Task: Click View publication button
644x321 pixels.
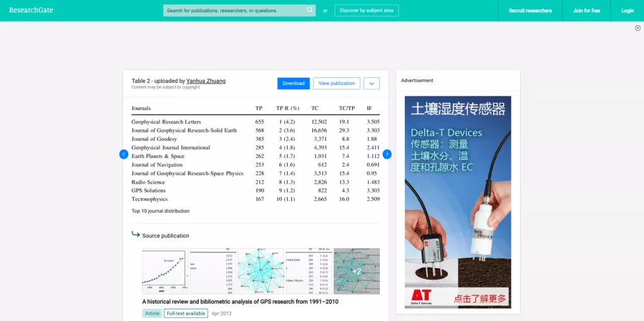Action: pyautogui.click(x=337, y=83)
